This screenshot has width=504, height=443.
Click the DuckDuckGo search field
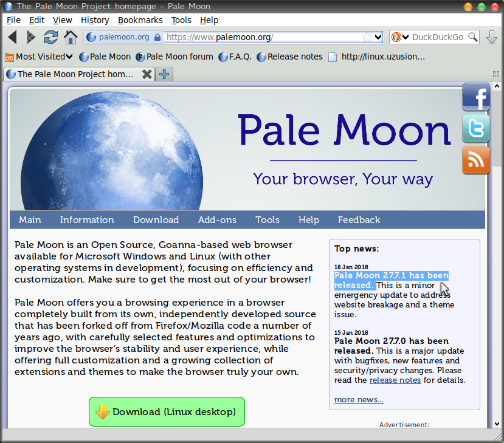click(438, 37)
